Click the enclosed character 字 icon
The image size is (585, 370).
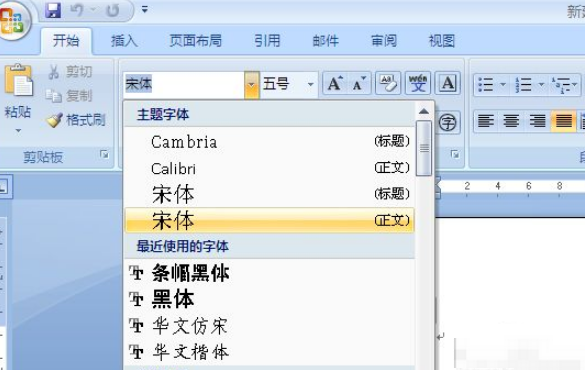pos(447,122)
